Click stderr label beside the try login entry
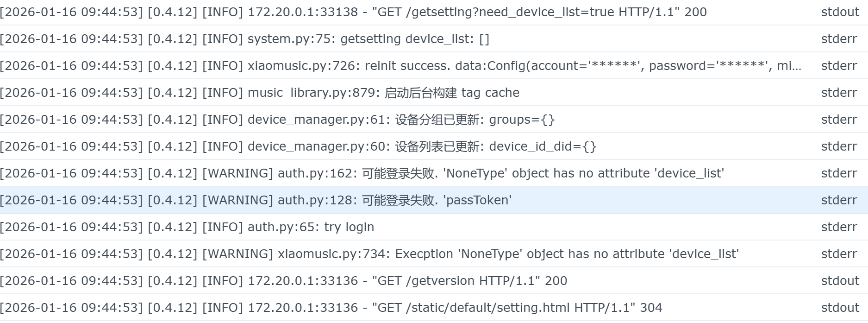868x323 pixels. point(839,227)
